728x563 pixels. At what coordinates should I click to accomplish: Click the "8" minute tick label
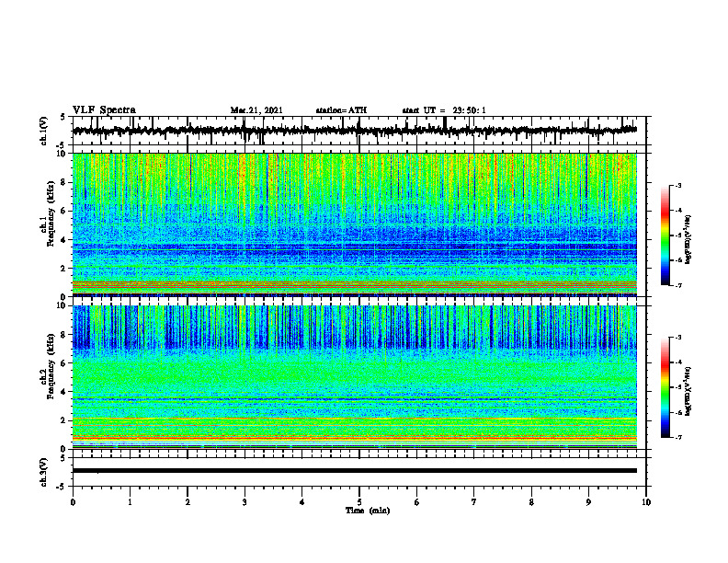531,502
